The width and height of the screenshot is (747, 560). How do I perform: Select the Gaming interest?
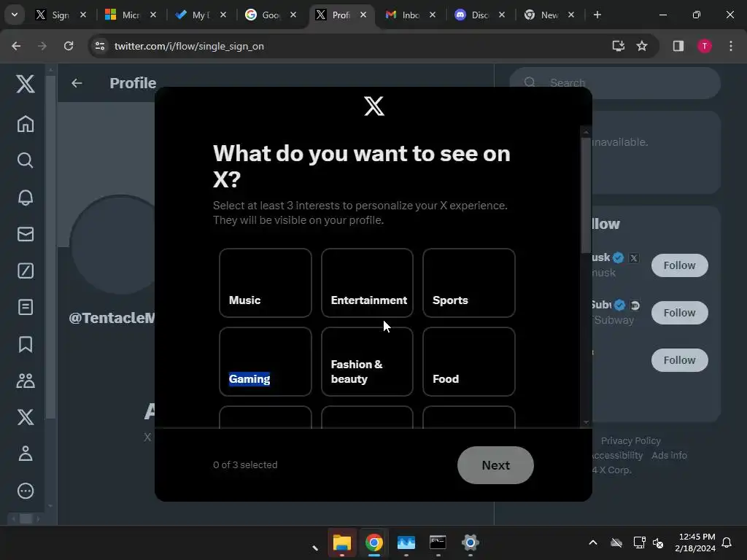[266, 362]
